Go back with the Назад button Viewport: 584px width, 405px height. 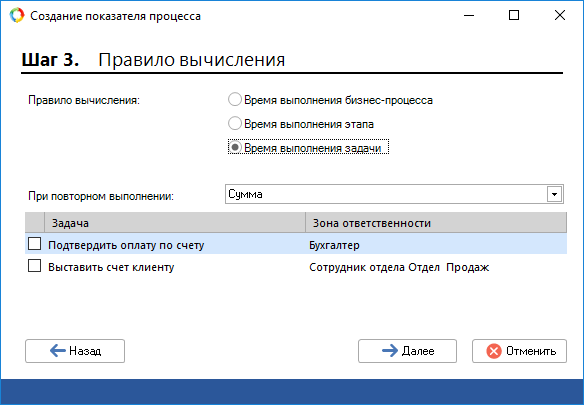point(75,351)
